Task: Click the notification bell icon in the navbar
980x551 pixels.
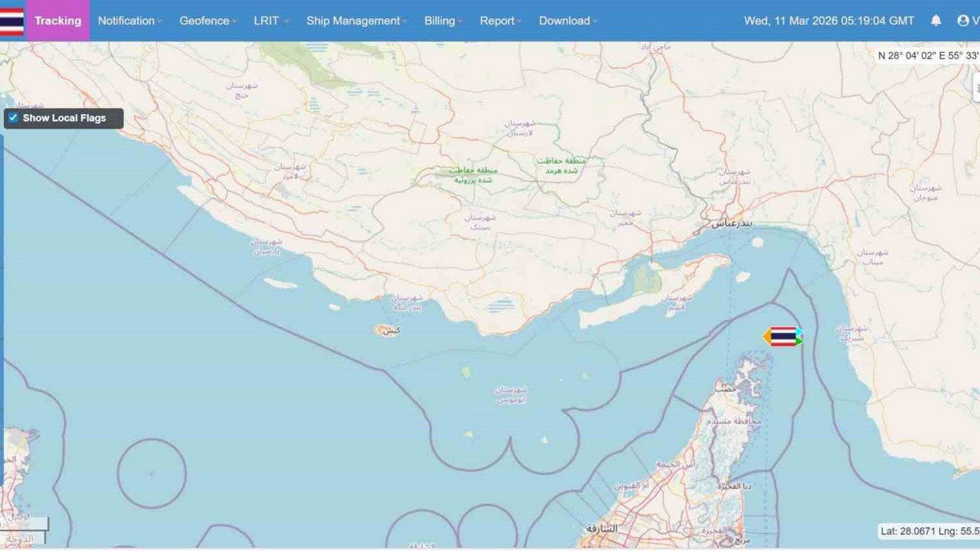Action: click(936, 21)
